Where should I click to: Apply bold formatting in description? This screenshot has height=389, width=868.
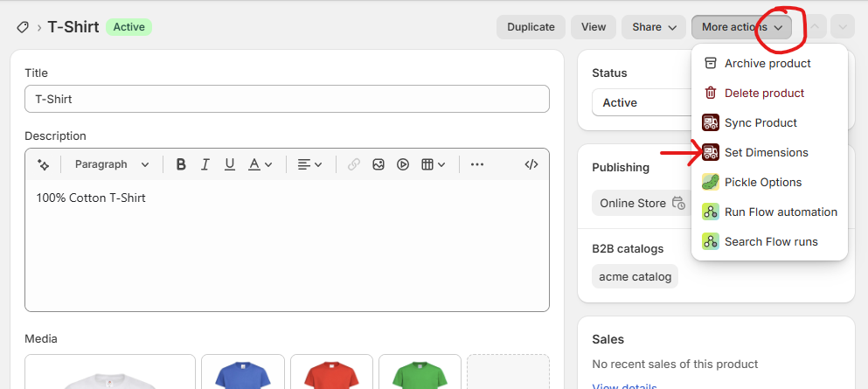click(180, 164)
